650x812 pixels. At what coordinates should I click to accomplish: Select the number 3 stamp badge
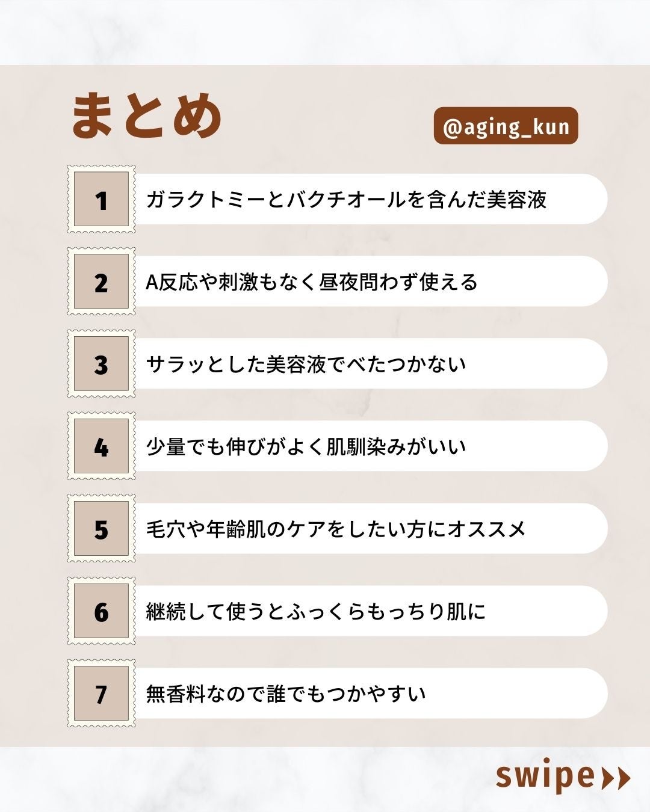(x=101, y=364)
